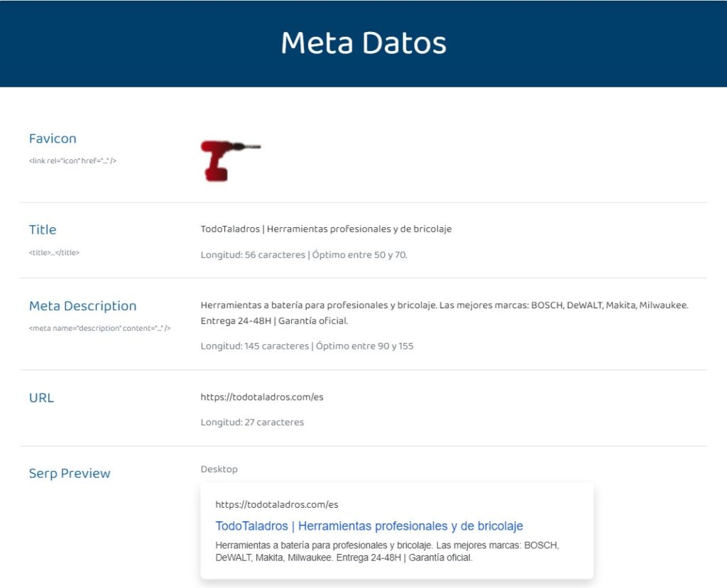Select the Meta Description section label
Screen dimensions: 727x588
coord(82,305)
